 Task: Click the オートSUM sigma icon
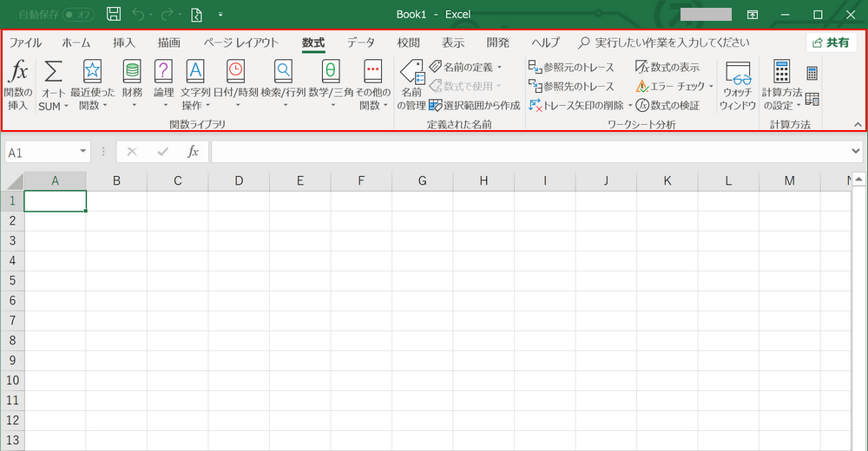point(53,71)
